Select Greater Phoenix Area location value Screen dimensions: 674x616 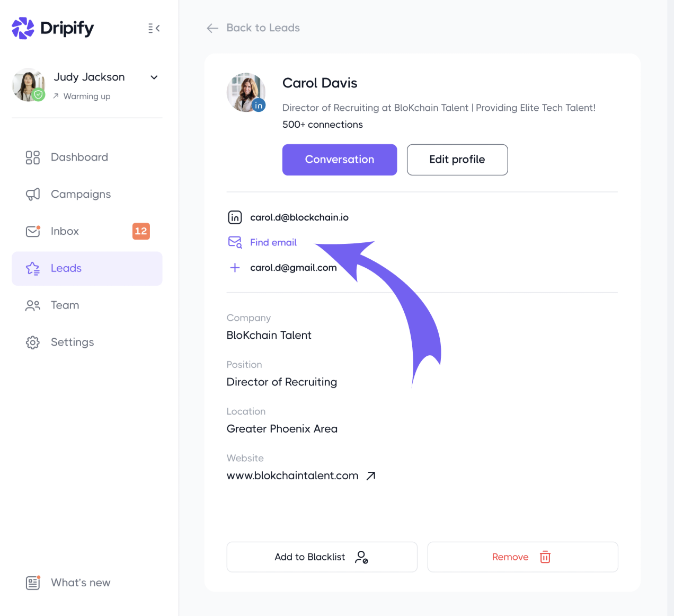282,429
